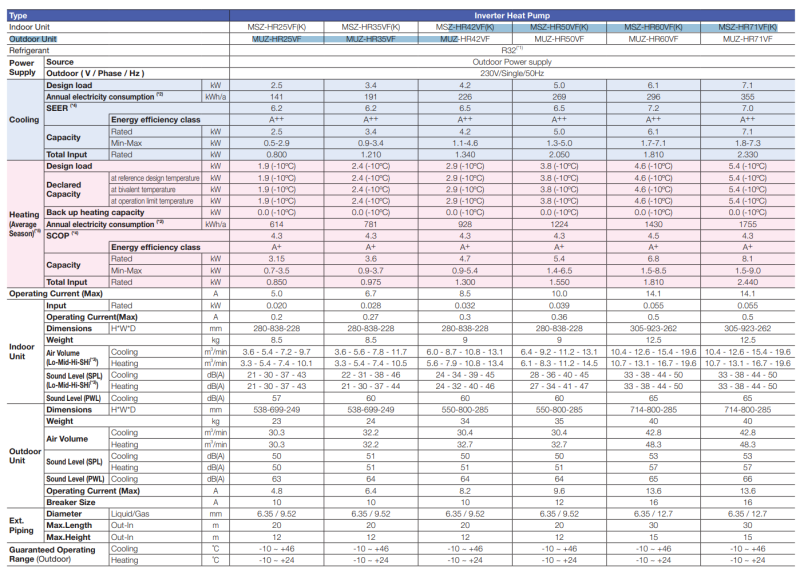800x568 pixels.
Task: Select heating rated capacity value 3.15
Action: pyautogui.click(x=277, y=259)
